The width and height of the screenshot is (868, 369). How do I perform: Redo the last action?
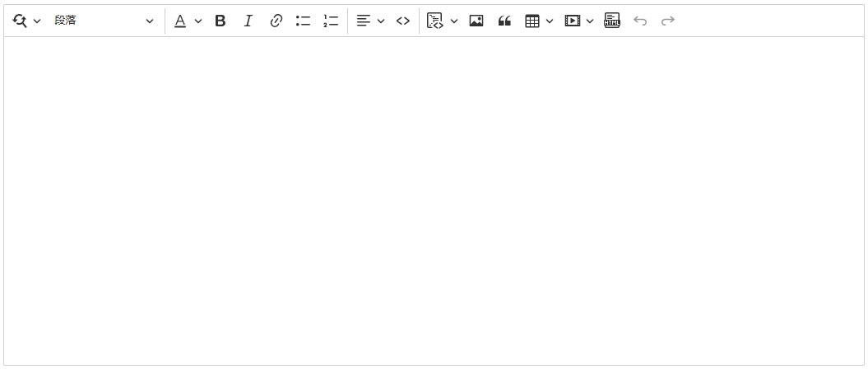click(667, 21)
